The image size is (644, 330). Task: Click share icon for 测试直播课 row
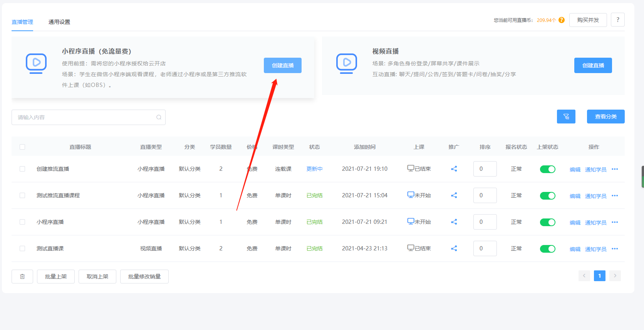pos(454,248)
